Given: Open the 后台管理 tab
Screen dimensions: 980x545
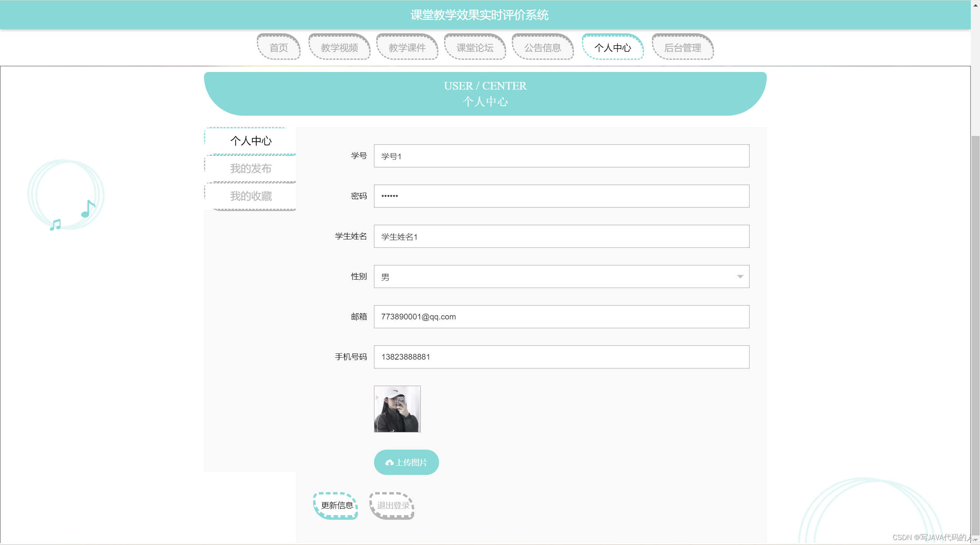Looking at the screenshot, I should (683, 47).
